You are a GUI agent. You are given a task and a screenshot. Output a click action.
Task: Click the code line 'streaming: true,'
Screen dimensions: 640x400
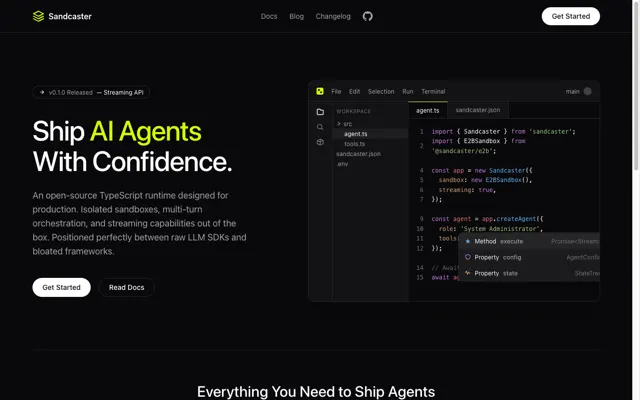tap(467, 190)
